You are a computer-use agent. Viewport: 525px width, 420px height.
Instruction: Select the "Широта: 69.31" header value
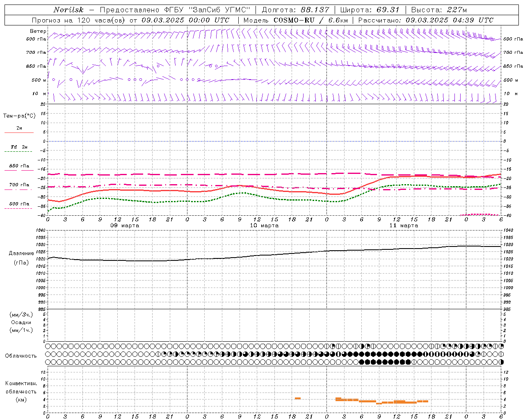(x=370, y=10)
